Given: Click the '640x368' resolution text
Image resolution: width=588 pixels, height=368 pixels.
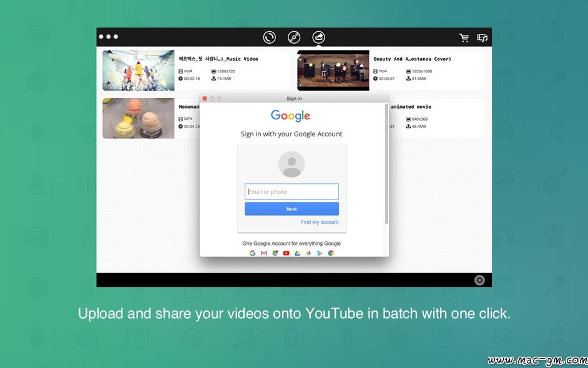Looking at the screenshot, I should [419, 119].
